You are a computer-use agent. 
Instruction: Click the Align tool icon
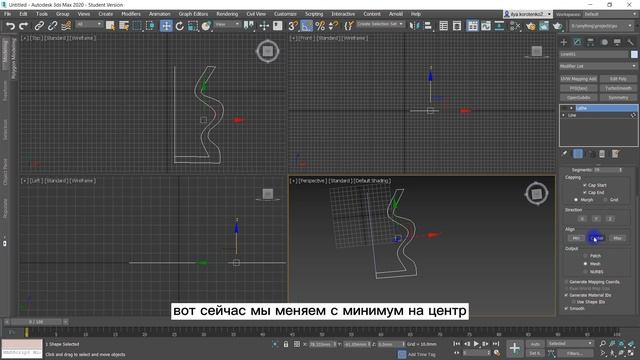pyautogui.click(x=428, y=26)
